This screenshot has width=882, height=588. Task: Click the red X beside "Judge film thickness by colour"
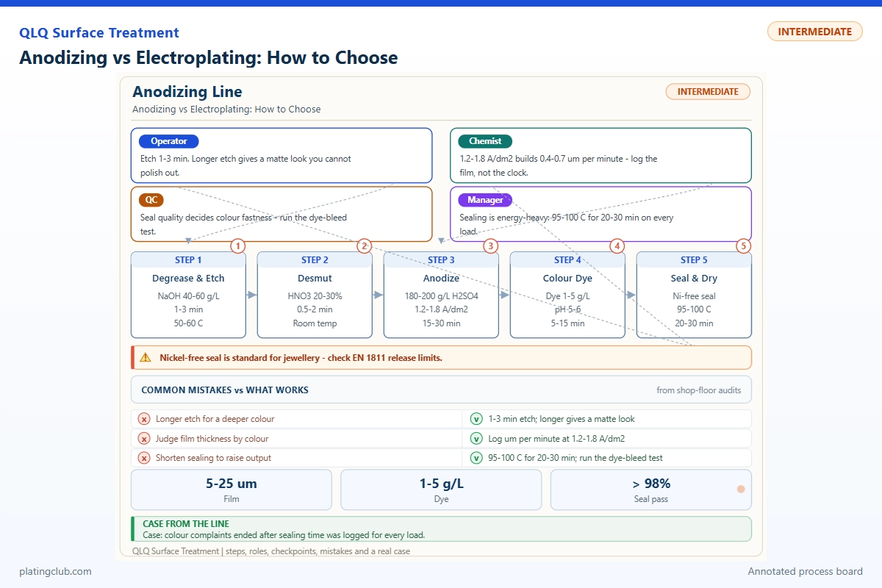145,439
